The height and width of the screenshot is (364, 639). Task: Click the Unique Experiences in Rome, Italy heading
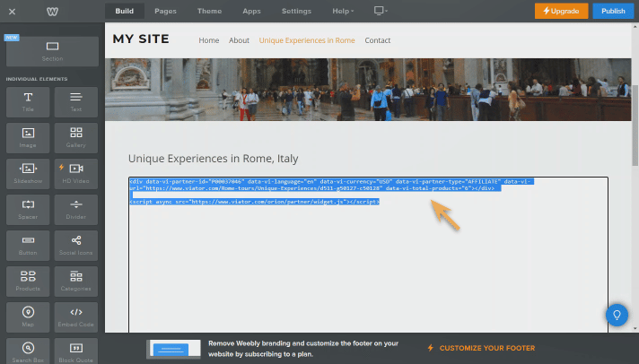pos(213,159)
